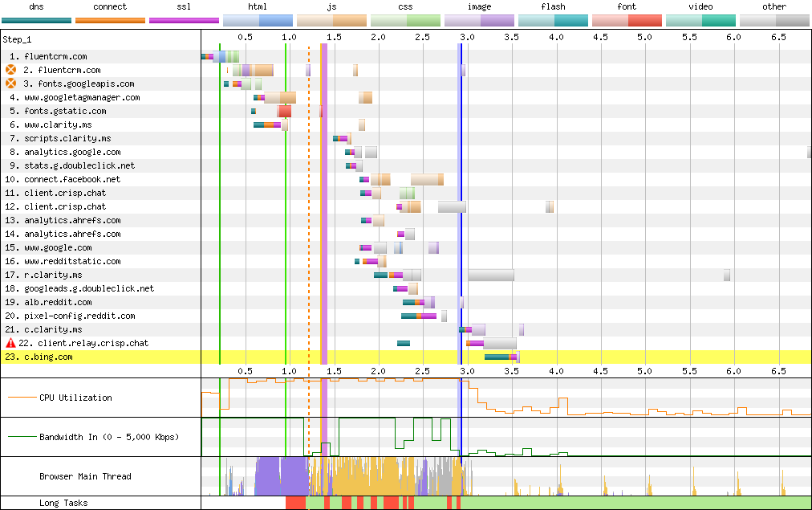This screenshot has width=812, height=510.
Task: Click the image legend color bar
Action: tap(479, 21)
